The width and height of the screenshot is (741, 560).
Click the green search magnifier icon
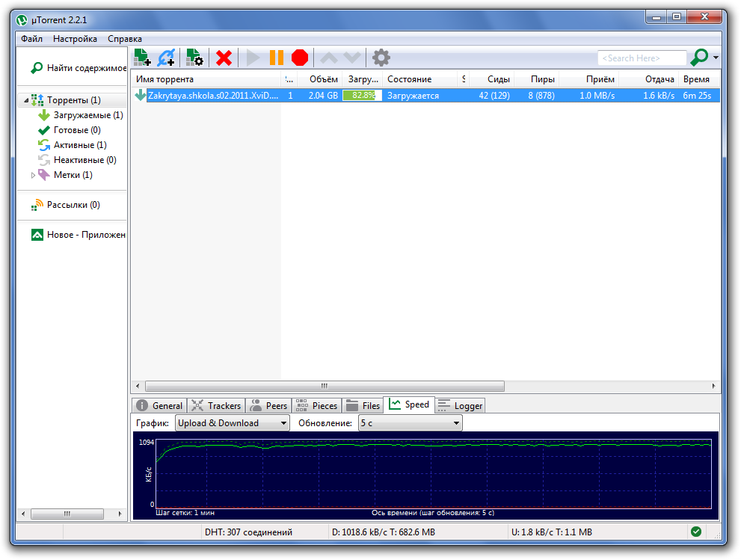pos(699,58)
